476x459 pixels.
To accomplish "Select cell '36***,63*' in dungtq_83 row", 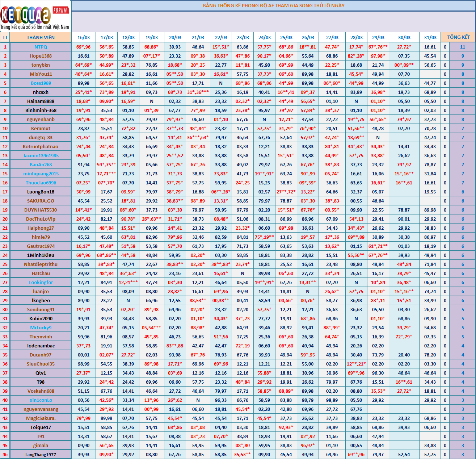I will tap(198, 137).
